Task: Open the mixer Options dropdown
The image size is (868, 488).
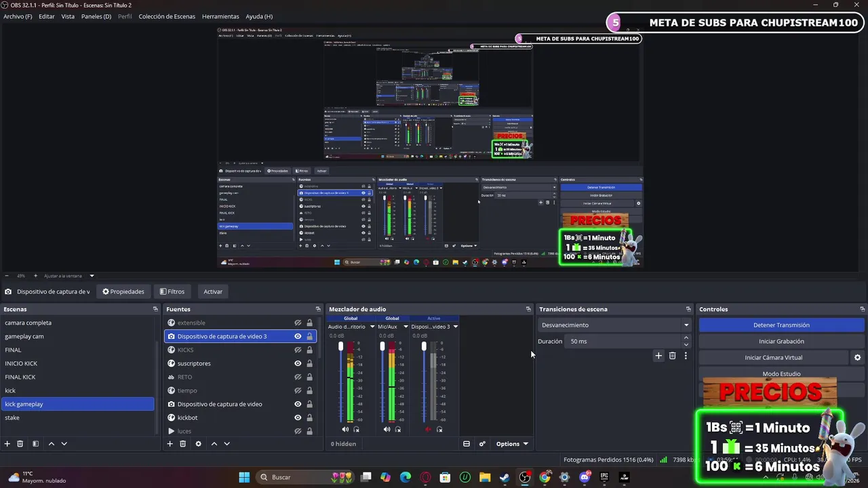Action: coord(512,444)
